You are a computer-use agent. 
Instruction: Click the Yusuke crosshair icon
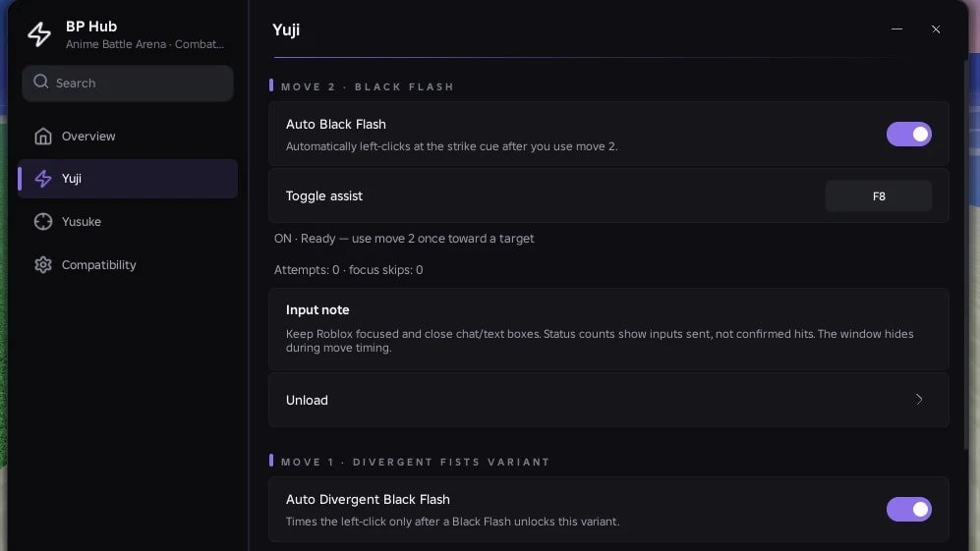click(x=43, y=222)
